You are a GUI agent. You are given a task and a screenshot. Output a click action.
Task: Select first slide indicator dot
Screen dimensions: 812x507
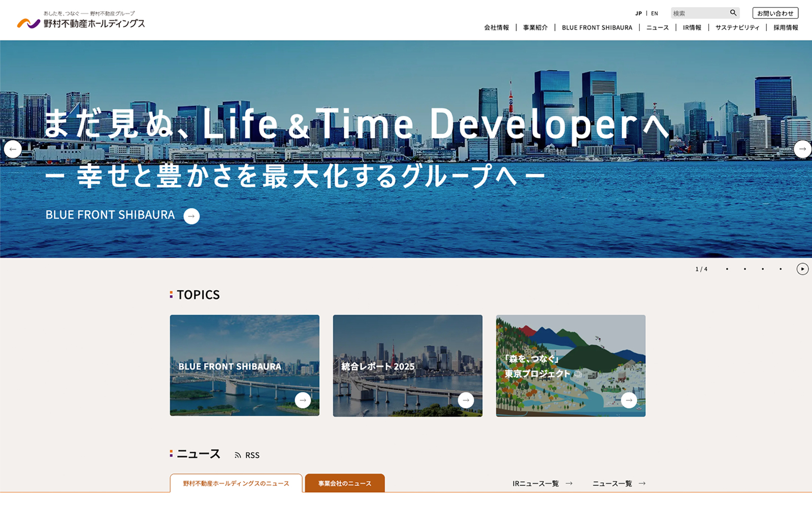pyautogui.click(x=727, y=269)
